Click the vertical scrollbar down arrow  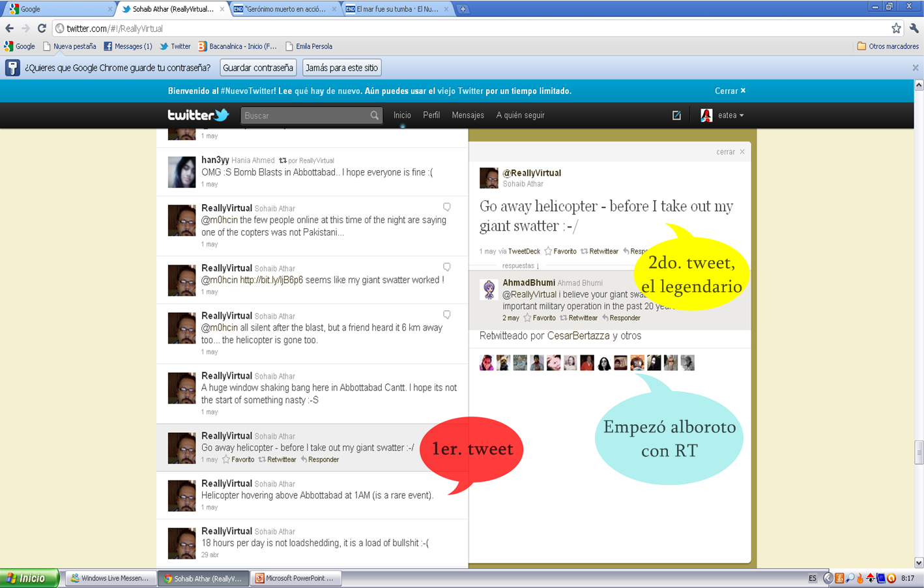pos(919,563)
